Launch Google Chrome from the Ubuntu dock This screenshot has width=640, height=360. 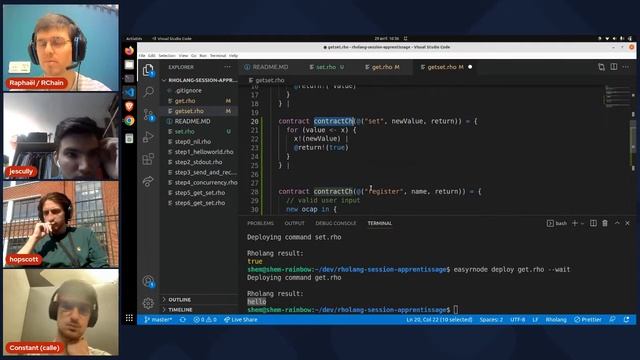129,120
